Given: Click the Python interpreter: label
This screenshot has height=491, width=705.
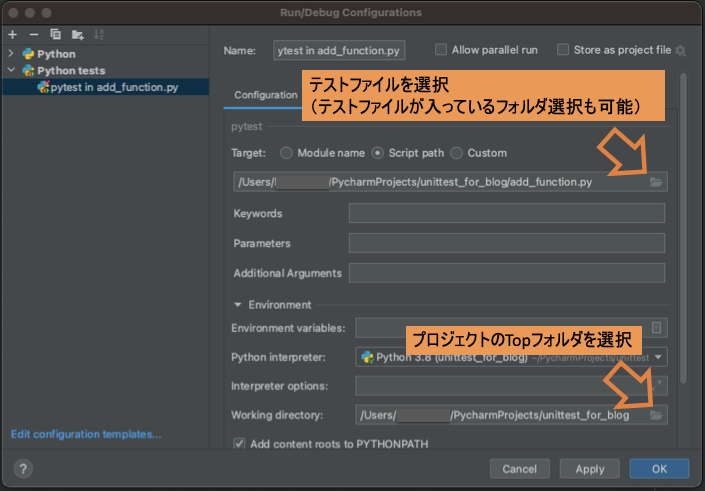Looking at the screenshot, I should click(278, 357).
